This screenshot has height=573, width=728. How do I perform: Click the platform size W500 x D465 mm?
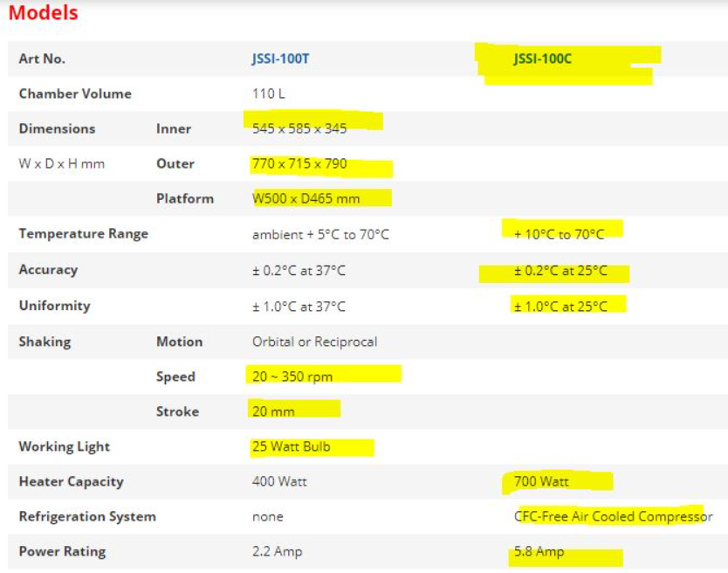(x=306, y=198)
